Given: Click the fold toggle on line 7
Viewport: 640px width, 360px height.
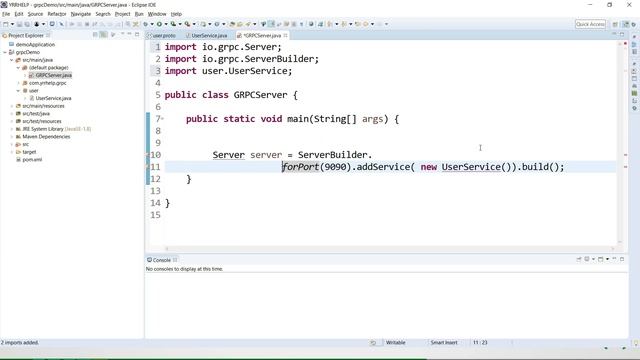Looking at the screenshot, I should pyautogui.click(x=162, y=119).
